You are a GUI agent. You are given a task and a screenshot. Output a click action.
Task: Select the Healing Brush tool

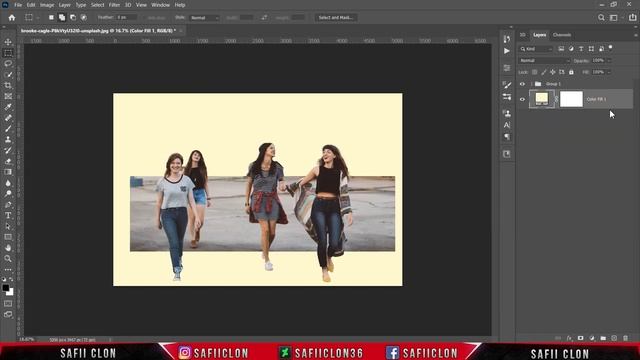click(8, 118)
